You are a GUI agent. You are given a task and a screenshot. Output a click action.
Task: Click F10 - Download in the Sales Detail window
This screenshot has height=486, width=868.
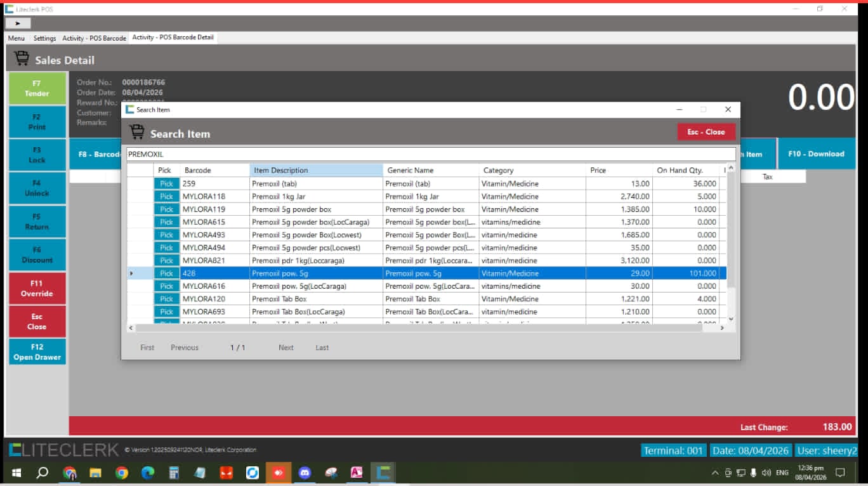pos(816,154)
